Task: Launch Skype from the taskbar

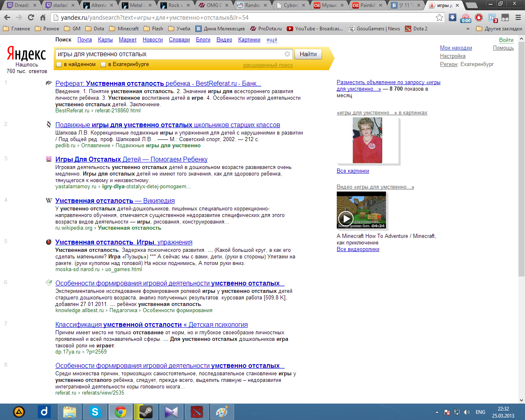Action: tap(95, 412)
